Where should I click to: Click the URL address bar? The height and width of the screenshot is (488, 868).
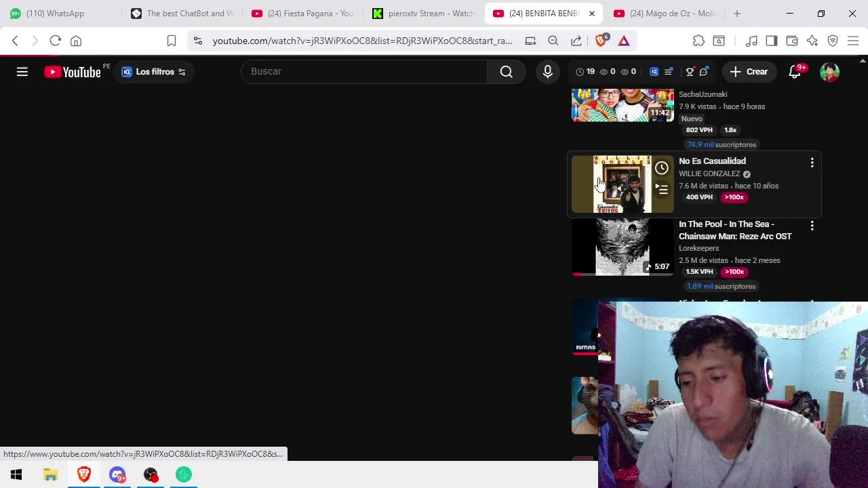pyautogui.click(x=362, y=41)
